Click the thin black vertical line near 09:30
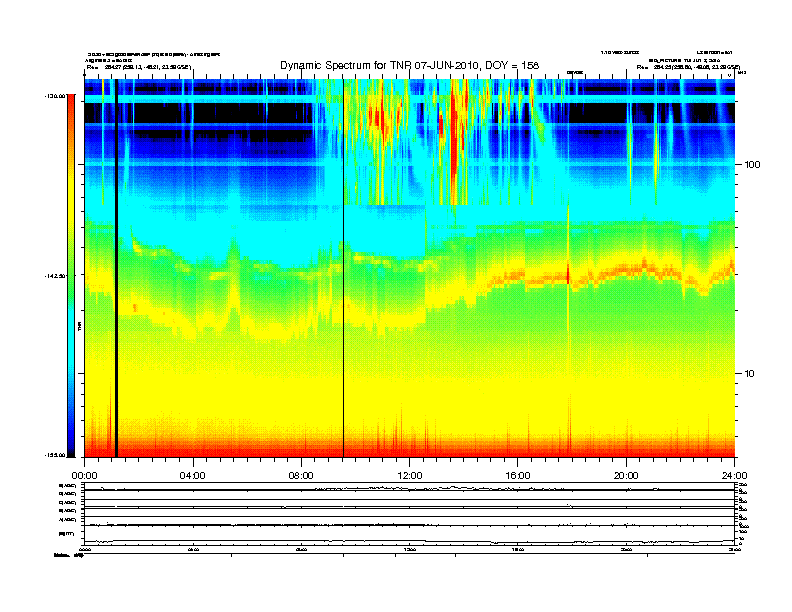This screenshot has width=792, height=612. coord(343,268)
